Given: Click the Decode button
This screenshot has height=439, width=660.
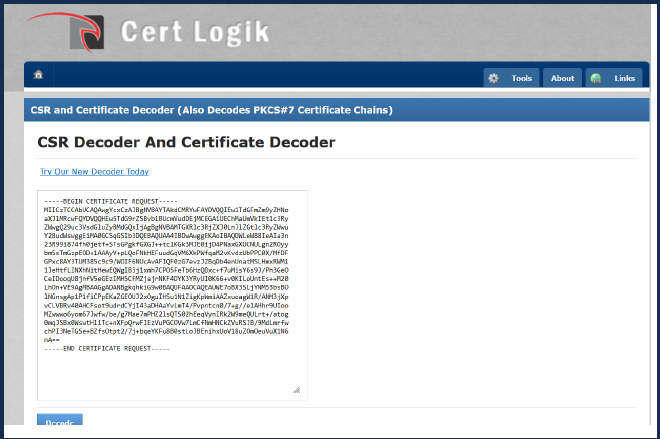Looking at the screenshot, I should [x=60, y=420].
